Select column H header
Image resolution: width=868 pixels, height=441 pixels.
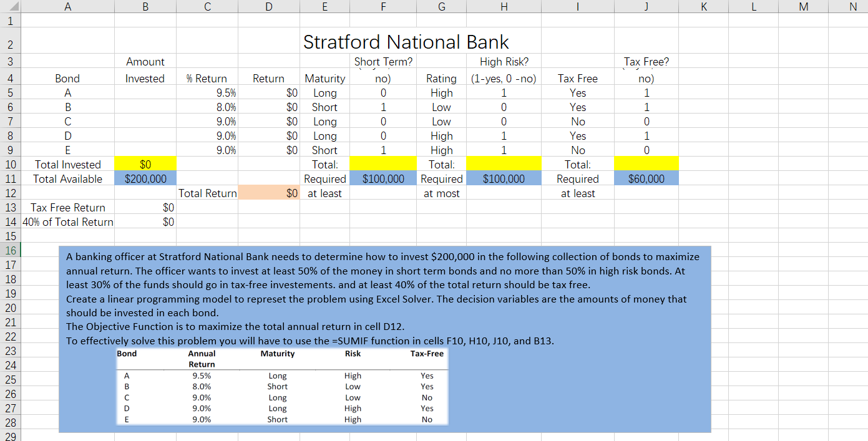tap(504, 6)
